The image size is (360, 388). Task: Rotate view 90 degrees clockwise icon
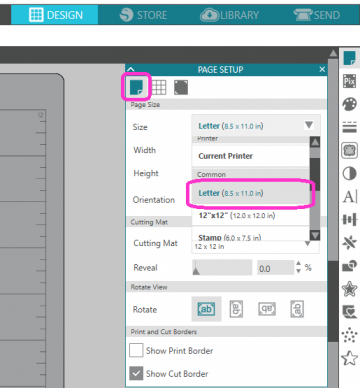(x=236, y=309)
